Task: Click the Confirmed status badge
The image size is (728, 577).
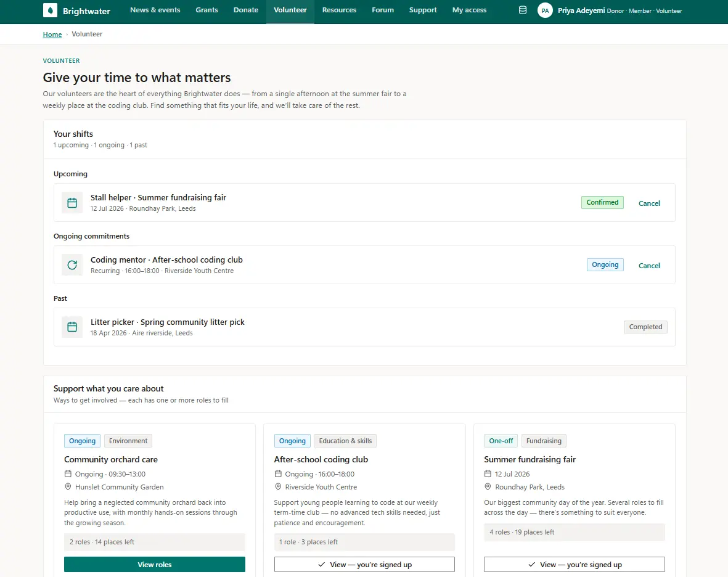Action: click(602, 202)
